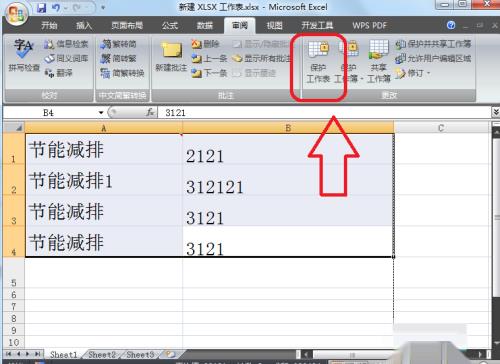This screenshot has height=364, width=500.
Task: Click 保护工作表 Protect Sheet
Action: click(x=318, y=61)
